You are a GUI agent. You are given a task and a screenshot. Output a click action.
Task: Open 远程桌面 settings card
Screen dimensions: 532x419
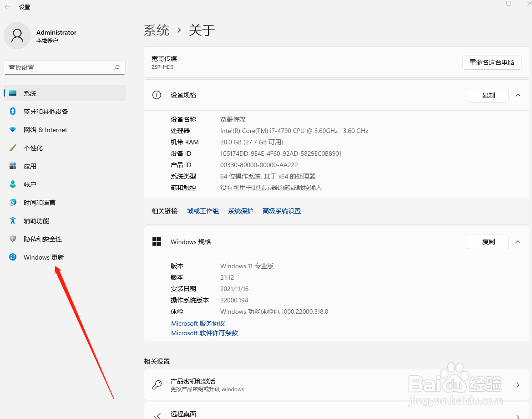pyautogui.click(x=336, y=411)
